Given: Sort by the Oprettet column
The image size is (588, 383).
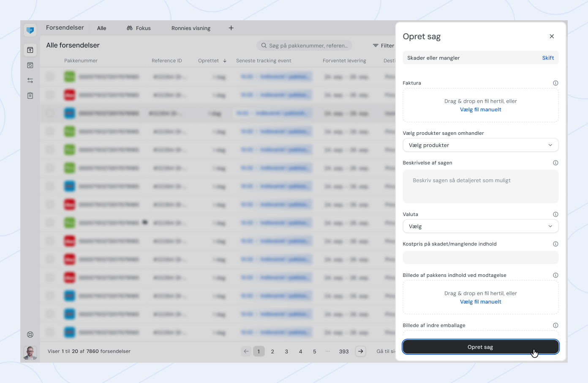Looking at the screenshot, I should coord(212,61).
